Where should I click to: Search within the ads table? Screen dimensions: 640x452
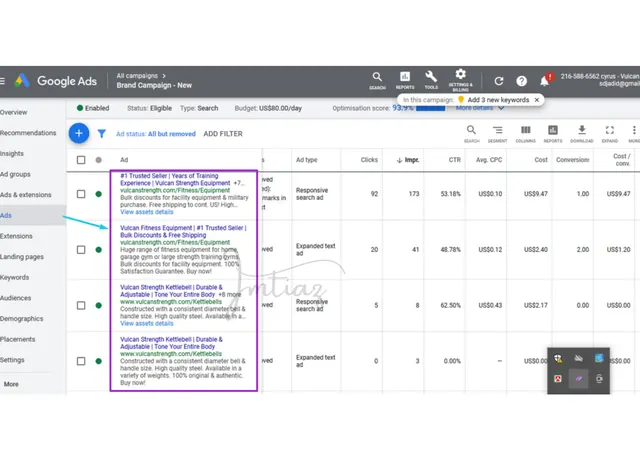pos(471,134)
